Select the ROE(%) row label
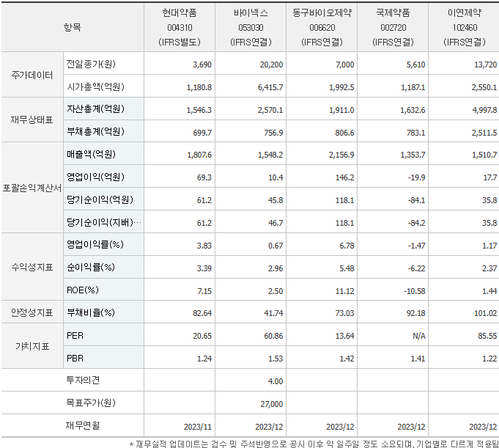 tap(82, 290)
